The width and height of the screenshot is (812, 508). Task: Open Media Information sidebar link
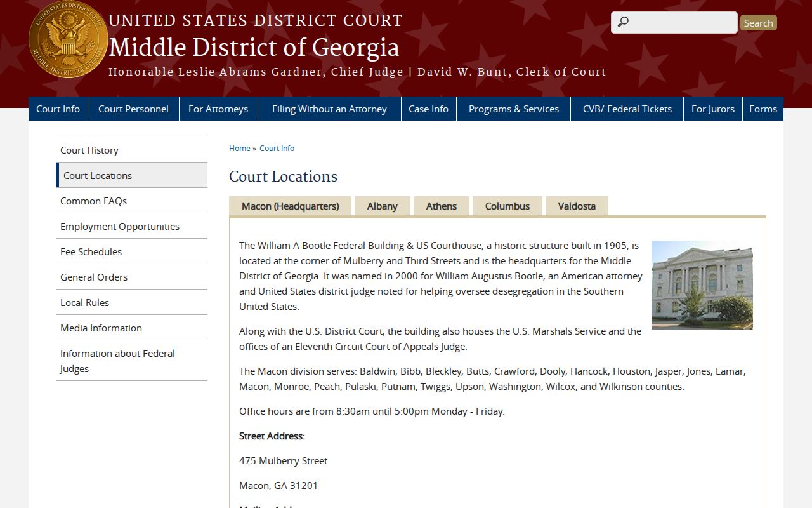coord(131,328)
